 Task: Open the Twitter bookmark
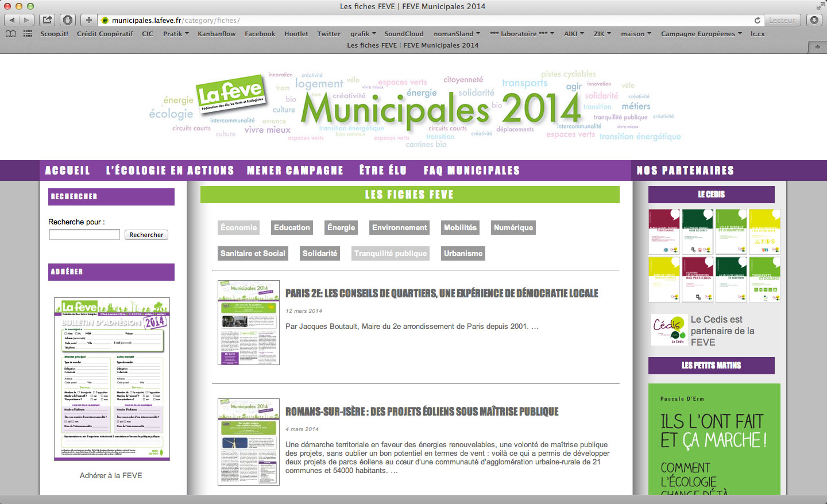coord(329,34)
